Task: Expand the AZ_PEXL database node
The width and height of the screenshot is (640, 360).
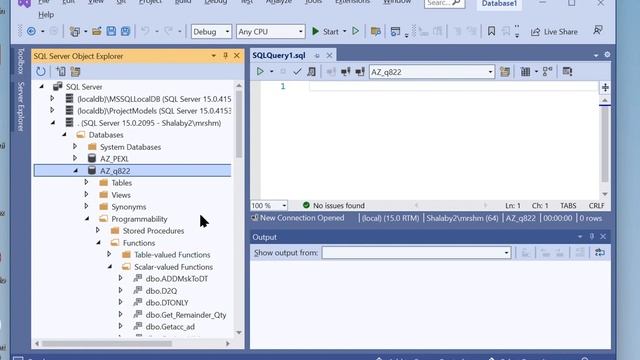Action: [75, 158]
